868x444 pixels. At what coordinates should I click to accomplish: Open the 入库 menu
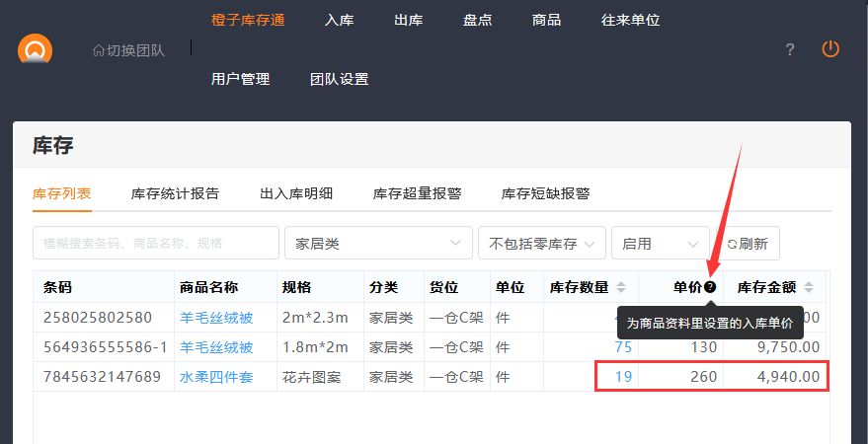[339, 20]
